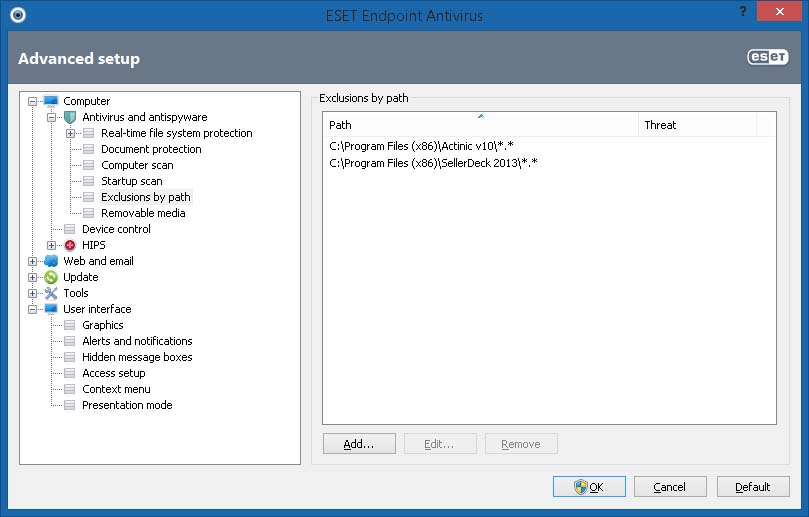Click the Default button
The height and width of the screenshot is (517, 809).
752,487
